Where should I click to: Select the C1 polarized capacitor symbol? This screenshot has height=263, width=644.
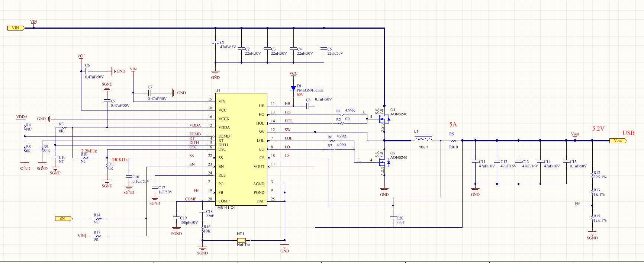point(215,43)
